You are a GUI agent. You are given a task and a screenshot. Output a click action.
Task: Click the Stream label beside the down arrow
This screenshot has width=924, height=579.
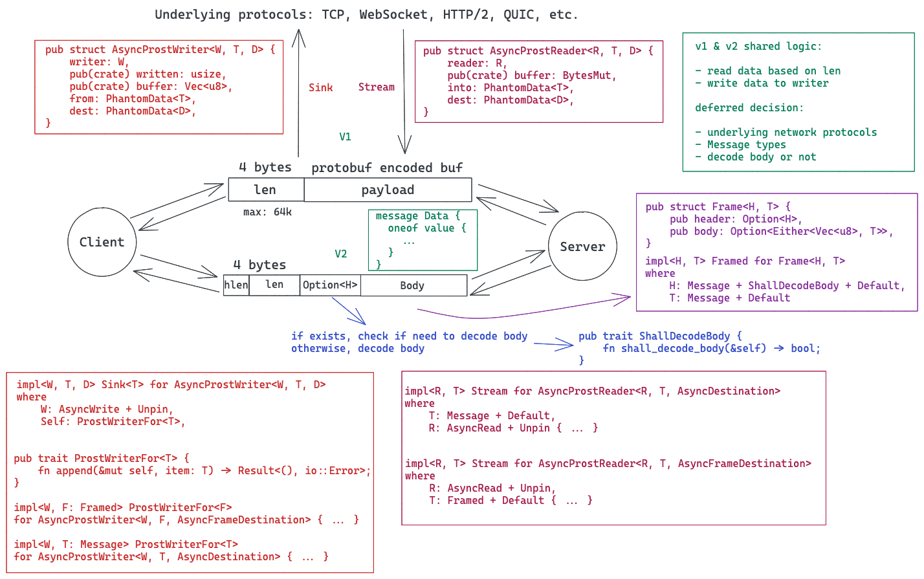pyautogui.click(x=376, y=87)
